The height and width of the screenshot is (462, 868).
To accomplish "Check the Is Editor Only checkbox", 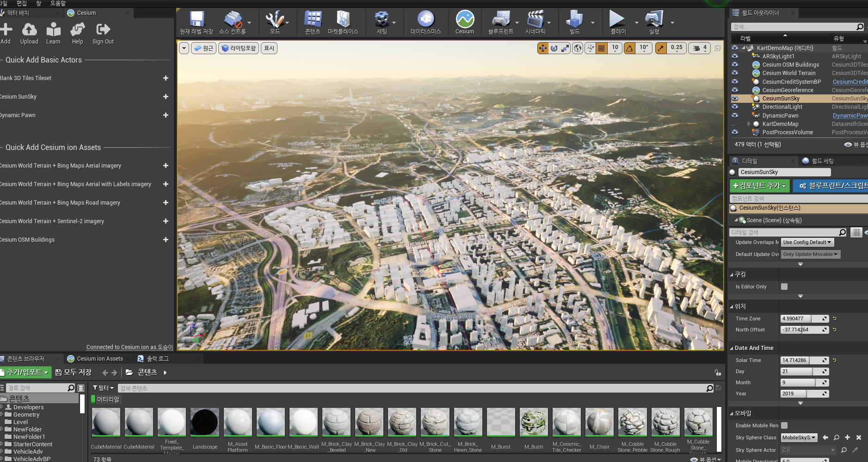I will pyautogui.click(x=784, y=287).
